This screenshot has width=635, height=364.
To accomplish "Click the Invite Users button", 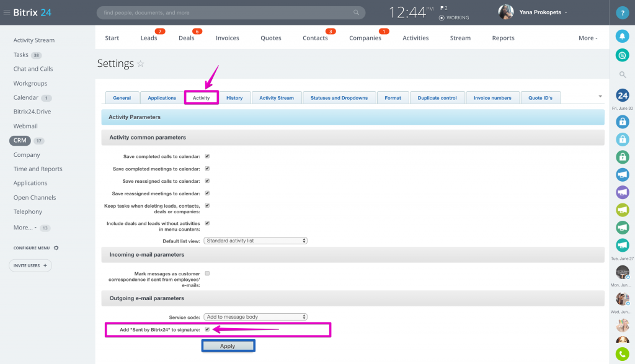I will 30,265.
